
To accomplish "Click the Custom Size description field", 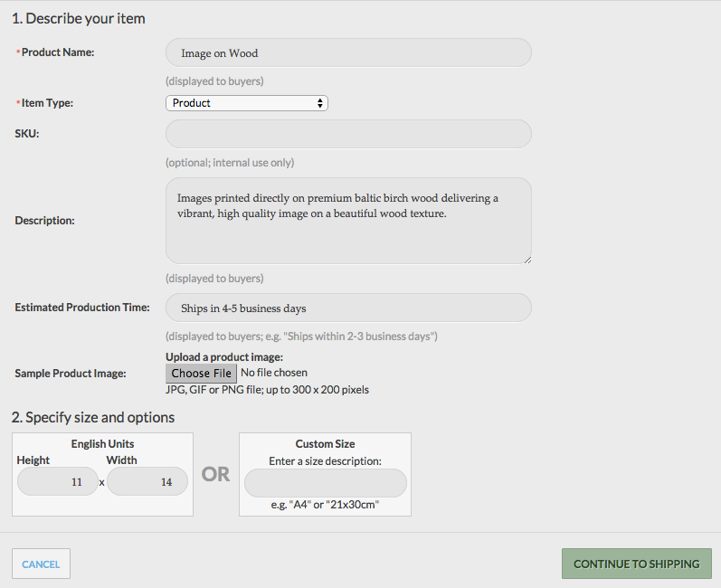I will pos(325,483).
